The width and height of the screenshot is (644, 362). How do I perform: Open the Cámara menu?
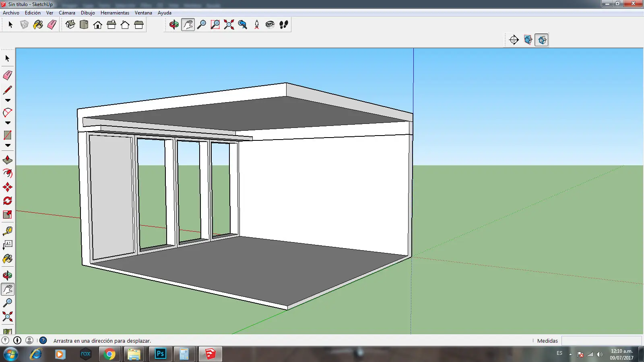click(67, 13)
